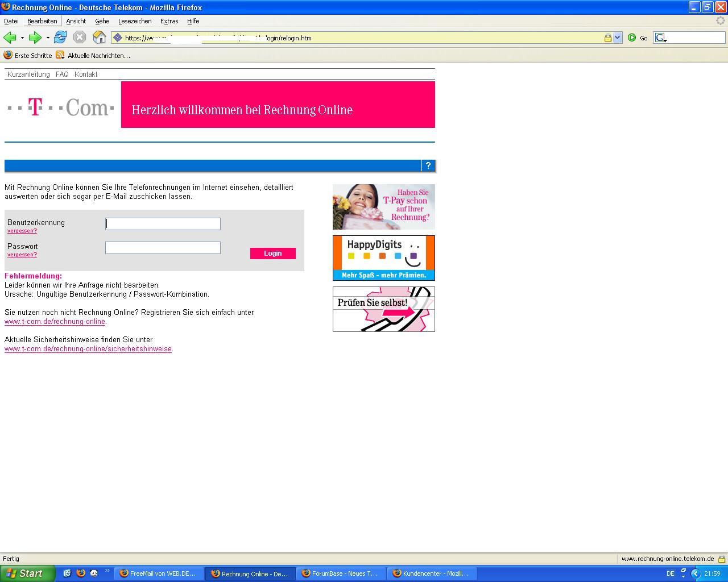The height and width of the screenshot is (582, 728).
Task: Expand hidden system tray icons arrow
Action: 695,573
